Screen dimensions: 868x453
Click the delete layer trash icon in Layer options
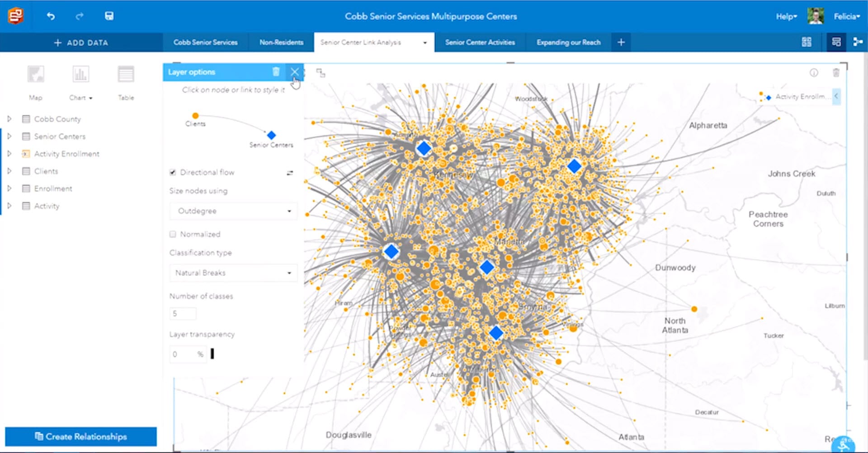point(276,71)
